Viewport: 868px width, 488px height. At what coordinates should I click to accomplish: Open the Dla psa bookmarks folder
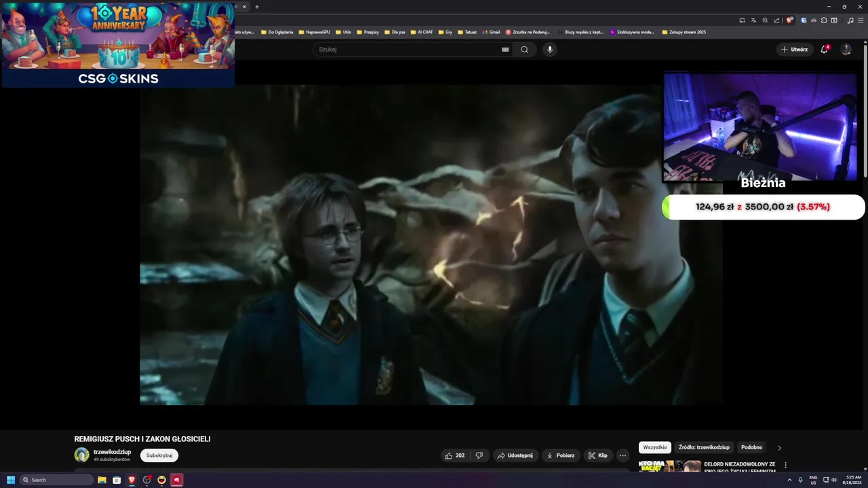coord(395,32)
